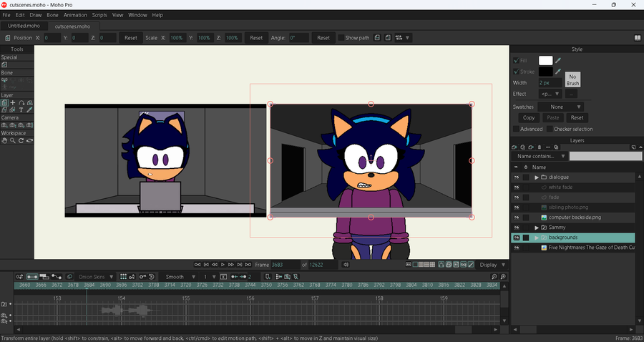Enable the Advanced checkbox
This screenshot has width=644, height=342.
tap(516, 129)
